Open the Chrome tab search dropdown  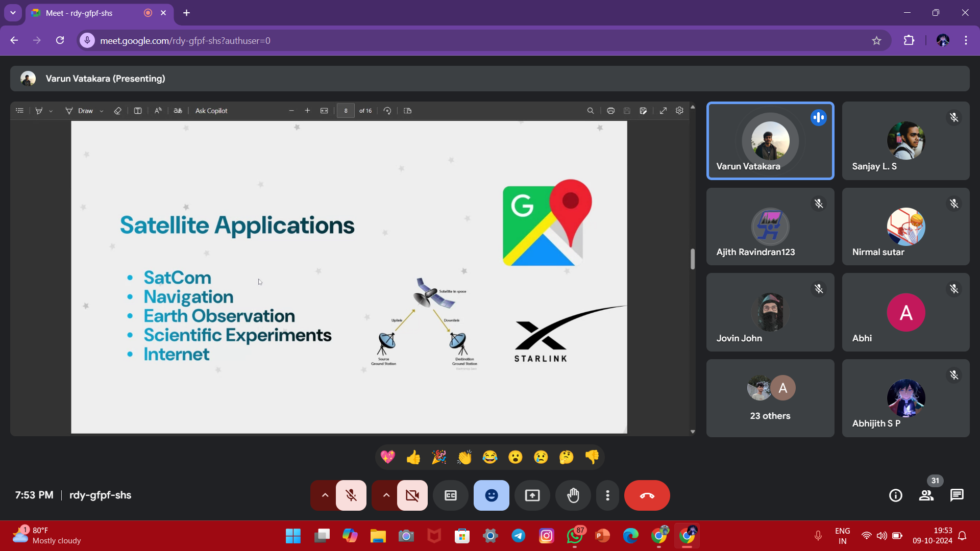point(13,13)
